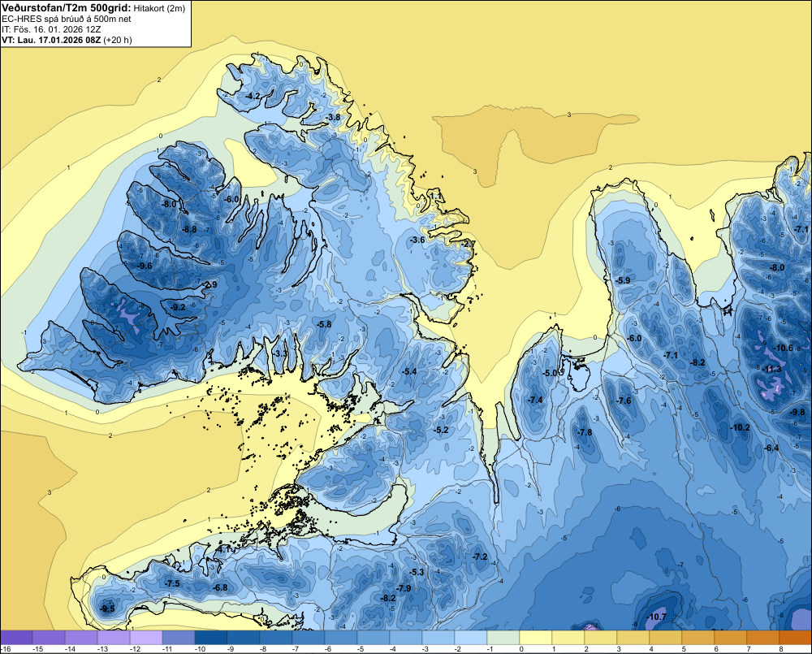Screen dimensions: 812x654
Task: Click the -9.8 temperature reading
Action: click(798, 413)
